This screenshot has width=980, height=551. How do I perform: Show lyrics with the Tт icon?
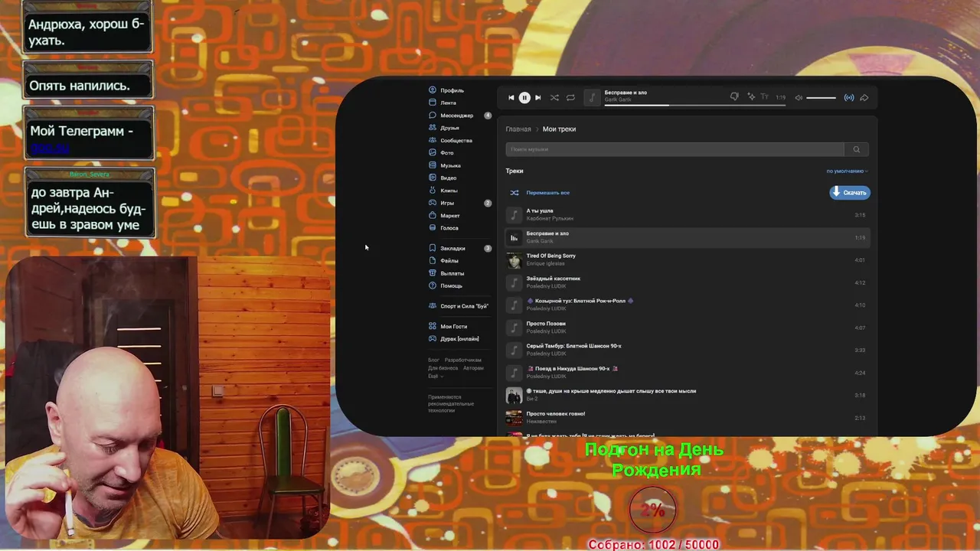tap(764, 97)
